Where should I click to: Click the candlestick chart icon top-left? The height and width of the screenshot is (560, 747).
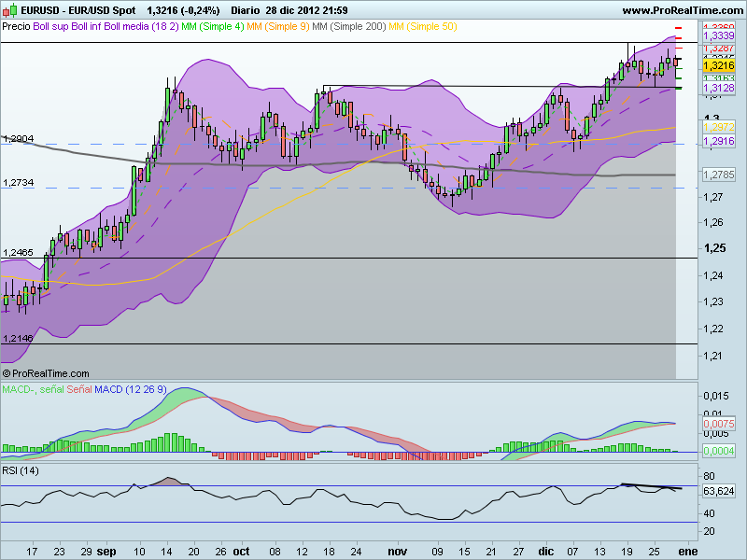point(9,10)
